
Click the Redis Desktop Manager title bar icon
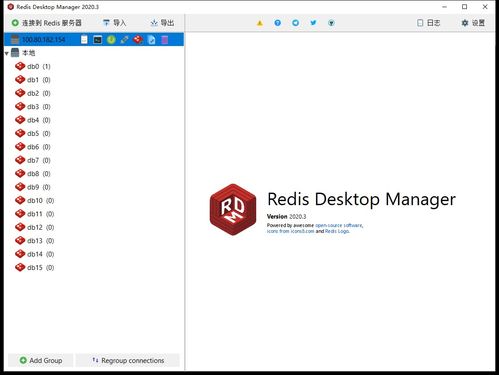10,7
